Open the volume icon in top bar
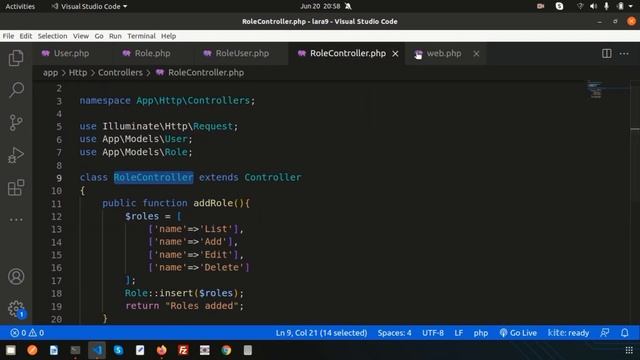Screen dimensions: 640x360 (x=593, y=6)
